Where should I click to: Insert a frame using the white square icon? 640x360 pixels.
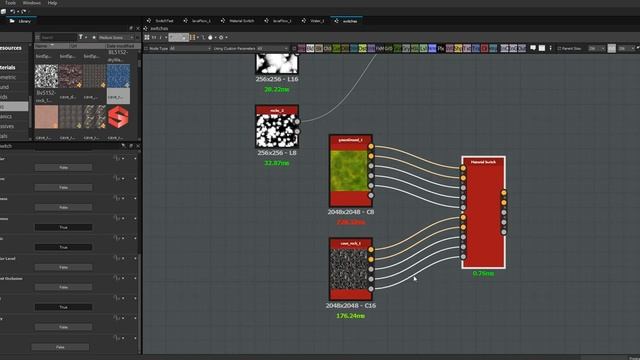pyautogui.click(x=542, y=48)
